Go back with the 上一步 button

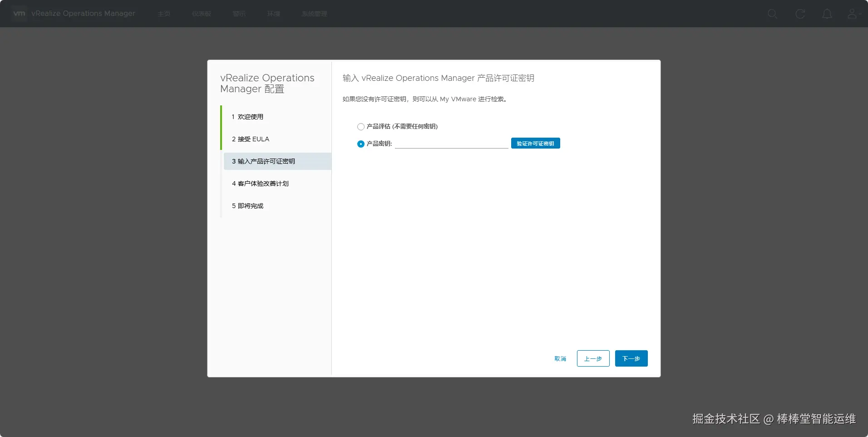[593, 358]
